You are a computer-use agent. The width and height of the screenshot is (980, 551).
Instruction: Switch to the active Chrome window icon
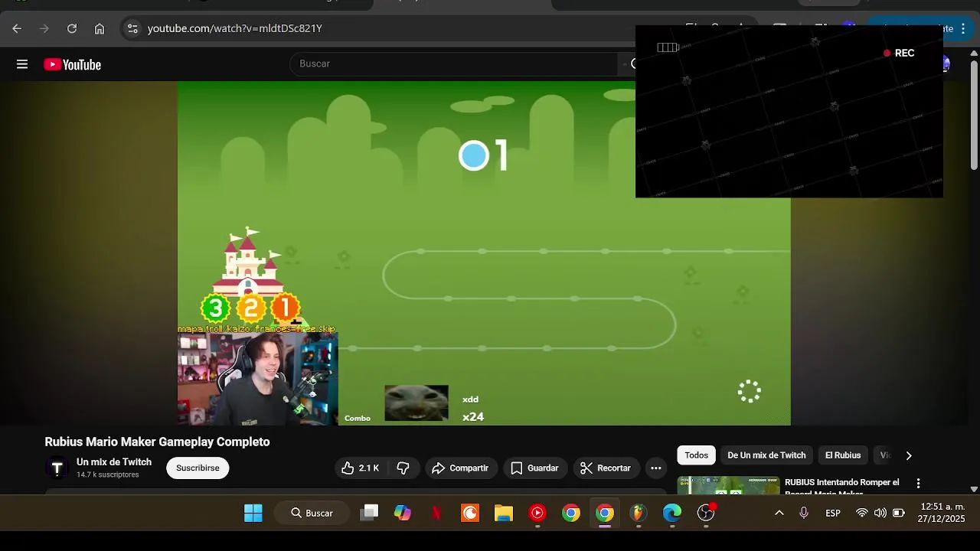[x=605, y=513]
